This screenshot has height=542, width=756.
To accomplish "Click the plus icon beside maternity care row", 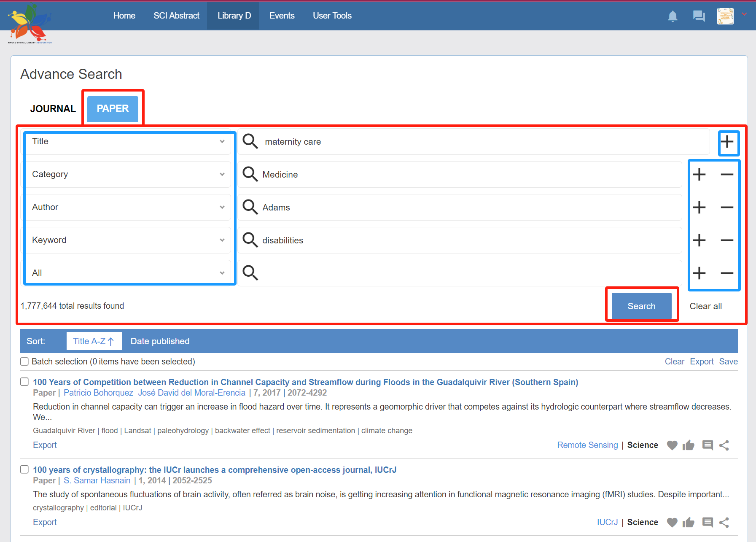I will click(x=727, y=142).
